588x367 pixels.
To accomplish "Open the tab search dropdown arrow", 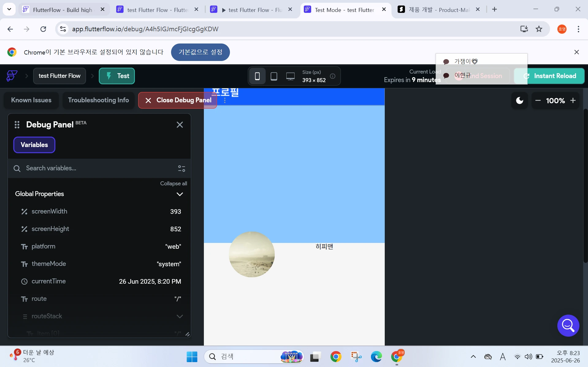I will (x=9, y=9).
